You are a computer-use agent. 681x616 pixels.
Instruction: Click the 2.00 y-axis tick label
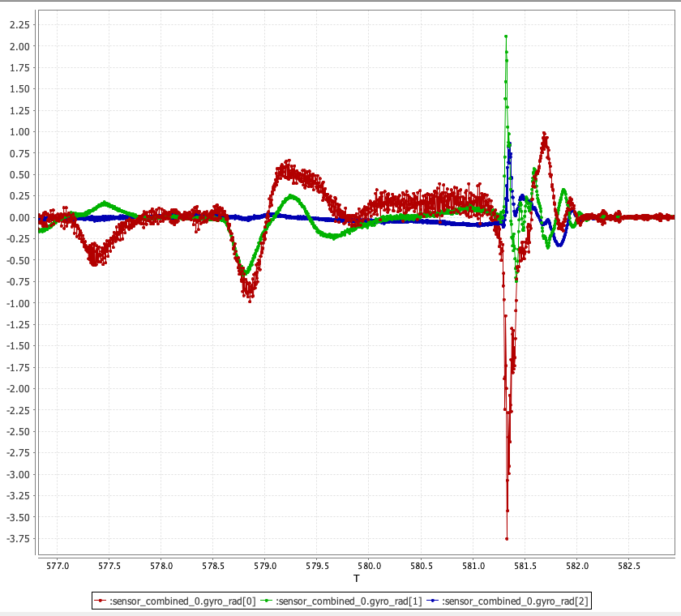19,46
